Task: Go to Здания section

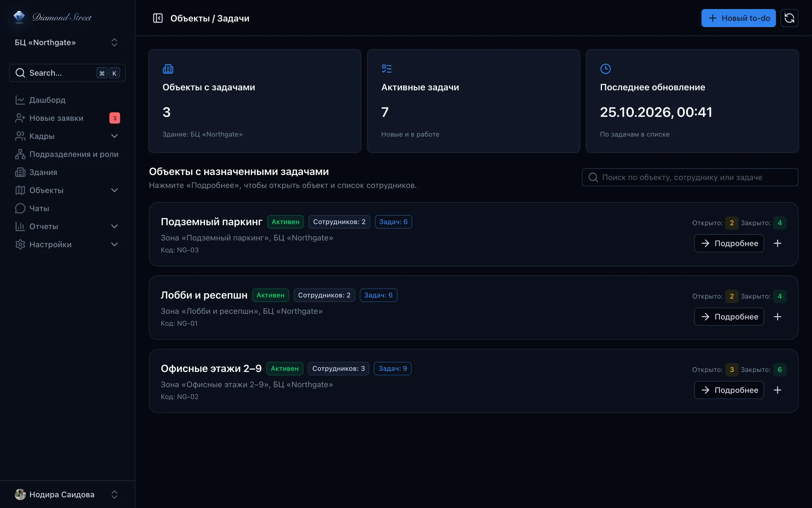Action: 67,172
